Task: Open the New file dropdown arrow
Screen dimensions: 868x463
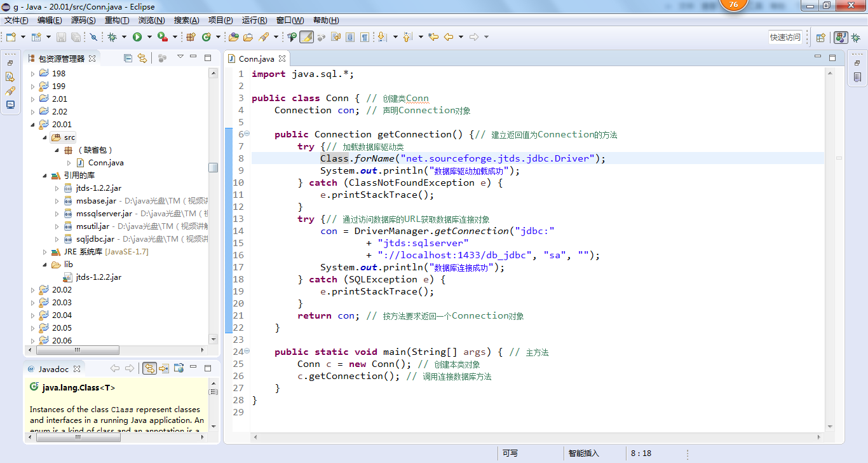Action: 23,37
